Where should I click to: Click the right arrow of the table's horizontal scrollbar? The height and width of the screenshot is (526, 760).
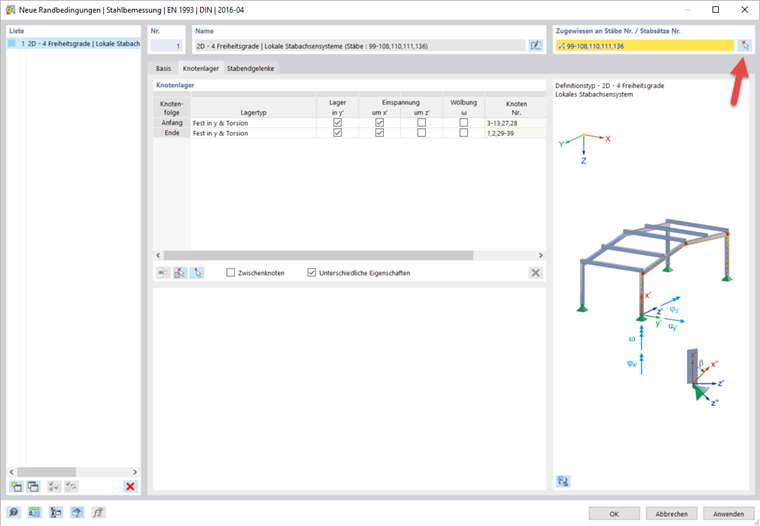[541, 255]
